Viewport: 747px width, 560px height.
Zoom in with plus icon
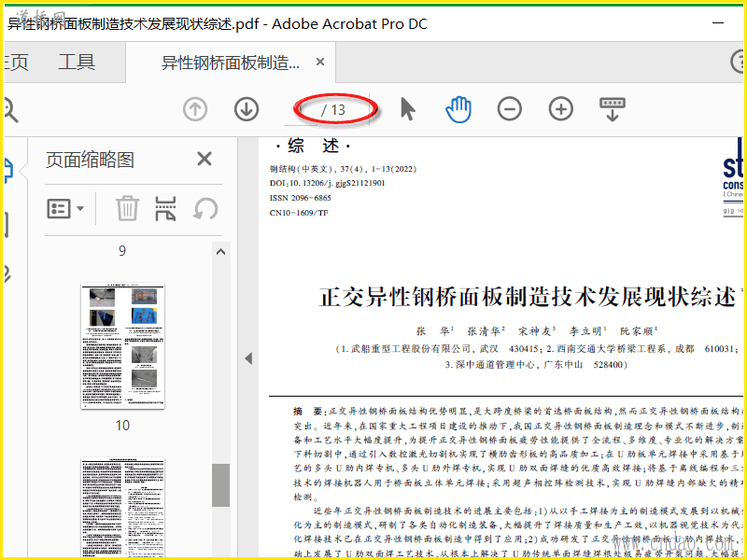(561, 109)
